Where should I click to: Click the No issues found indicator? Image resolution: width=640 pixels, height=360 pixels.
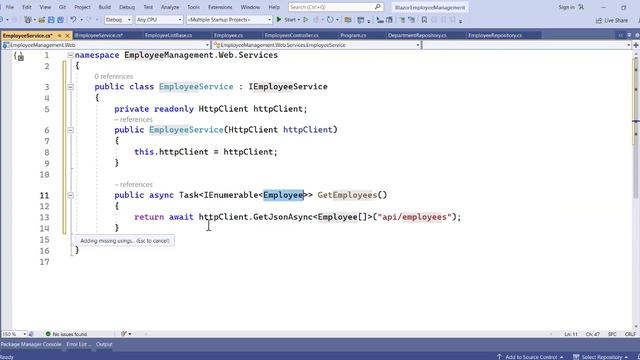click(66, 334)
